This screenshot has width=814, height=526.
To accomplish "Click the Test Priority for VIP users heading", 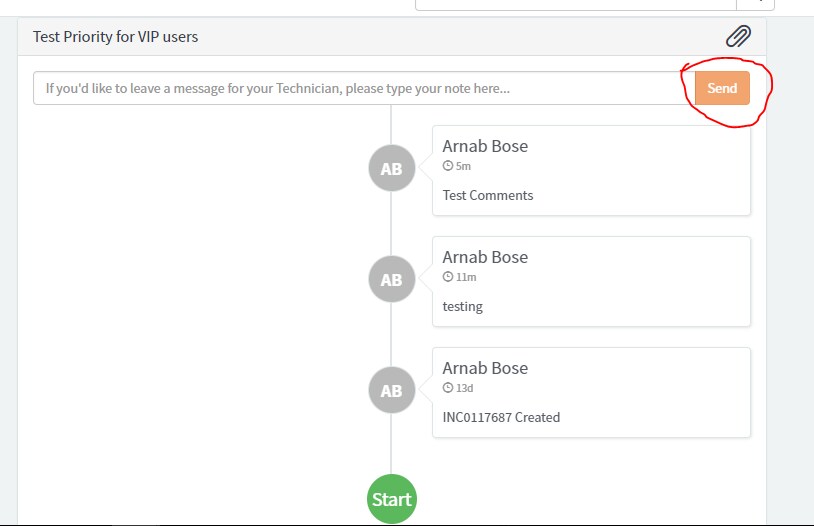I will coord(115,37).
